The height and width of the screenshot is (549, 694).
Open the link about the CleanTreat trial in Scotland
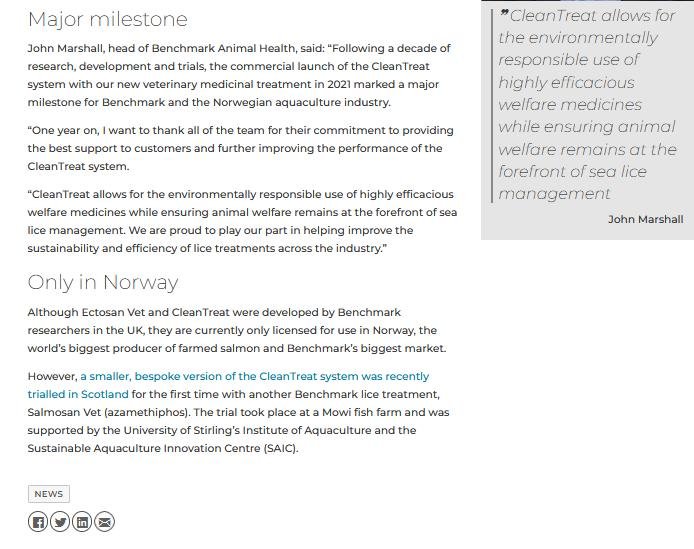pos(254,377)
